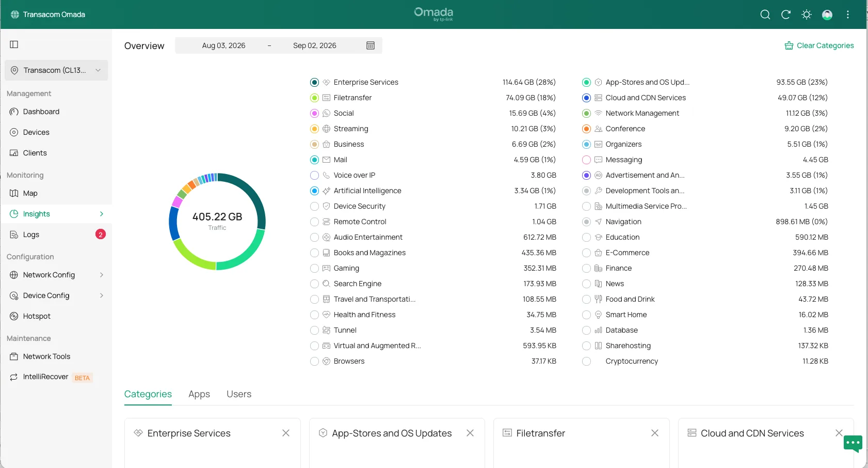The image size is (868, 468).
Task: Expand the Device Config submenu chevron
Action: point(102,295)
